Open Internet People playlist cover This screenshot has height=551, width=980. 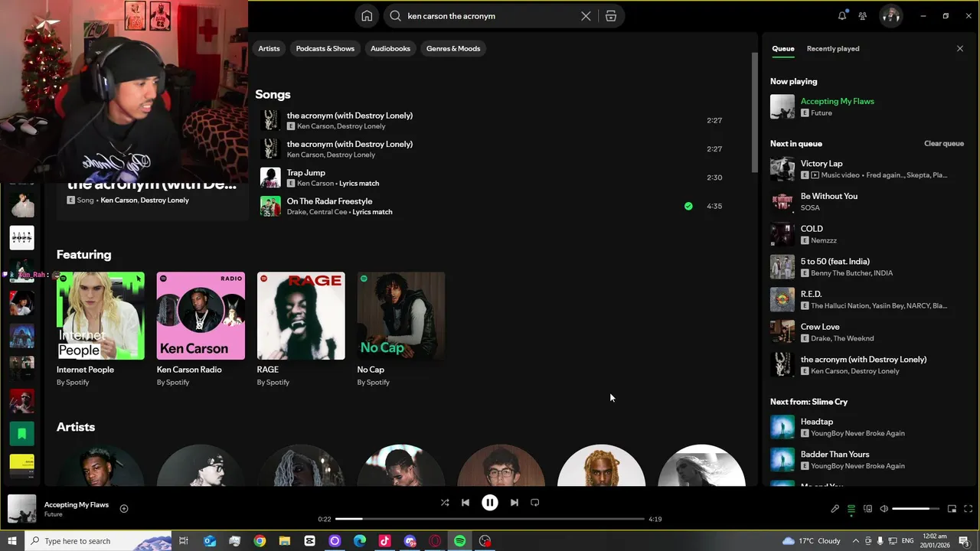tap(100, 315)
